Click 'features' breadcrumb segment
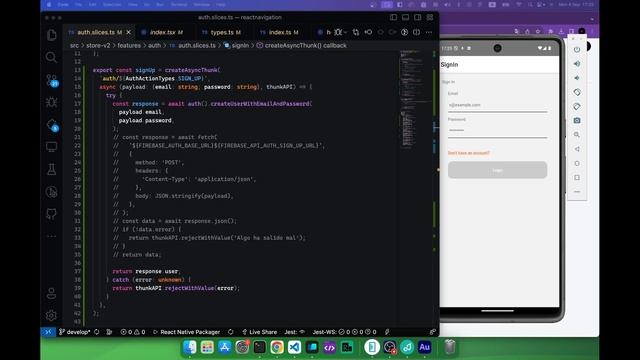The image size is (640, 360). pos(129,45)
